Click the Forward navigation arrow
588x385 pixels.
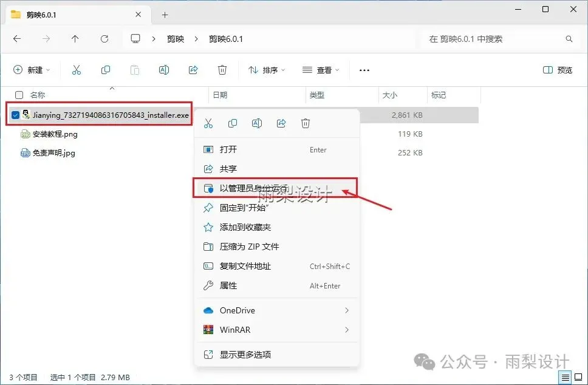click(46, 39)
